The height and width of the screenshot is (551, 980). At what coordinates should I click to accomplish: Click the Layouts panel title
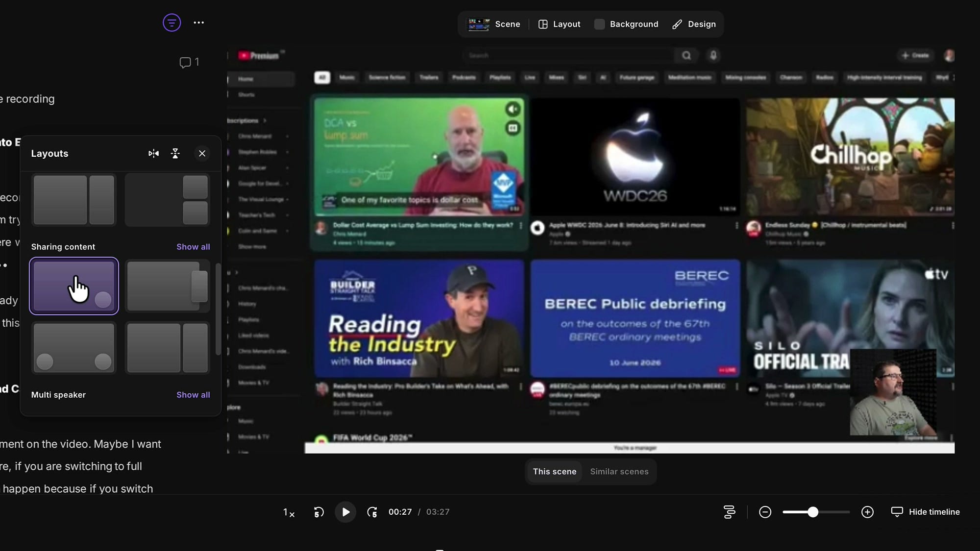point(49,153)
